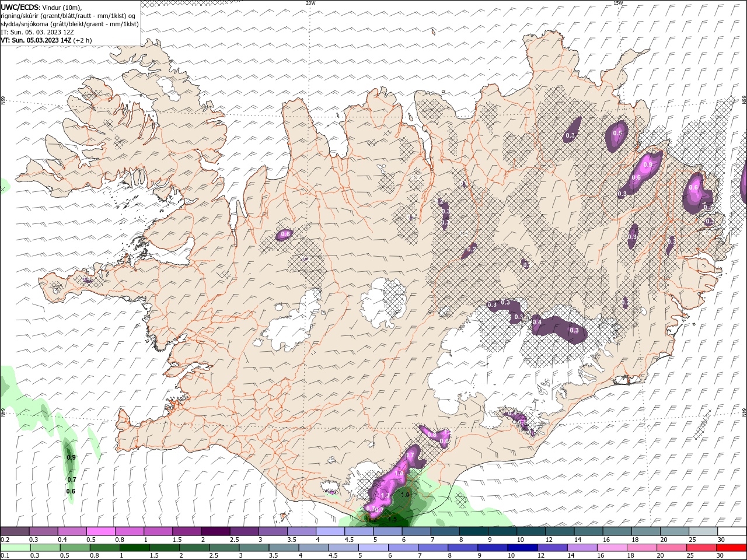Click the '0.9' rain value over the western sea

(x=71, y=457)
